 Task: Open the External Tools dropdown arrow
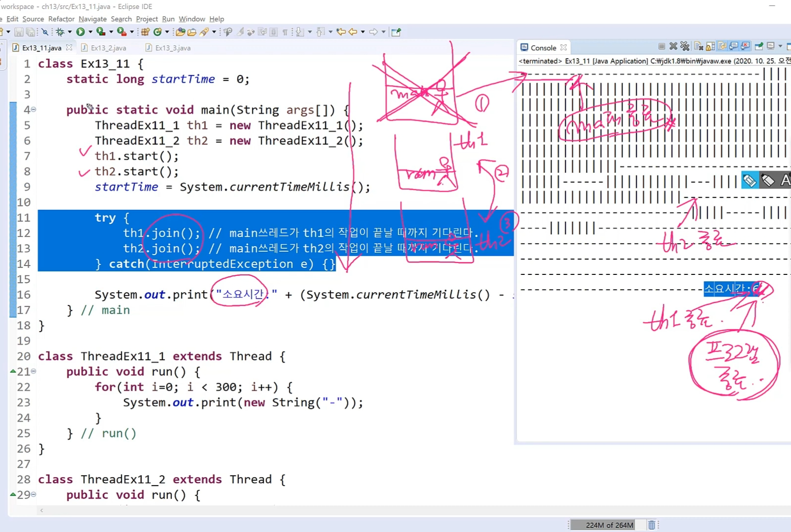[x=132, y=32]
